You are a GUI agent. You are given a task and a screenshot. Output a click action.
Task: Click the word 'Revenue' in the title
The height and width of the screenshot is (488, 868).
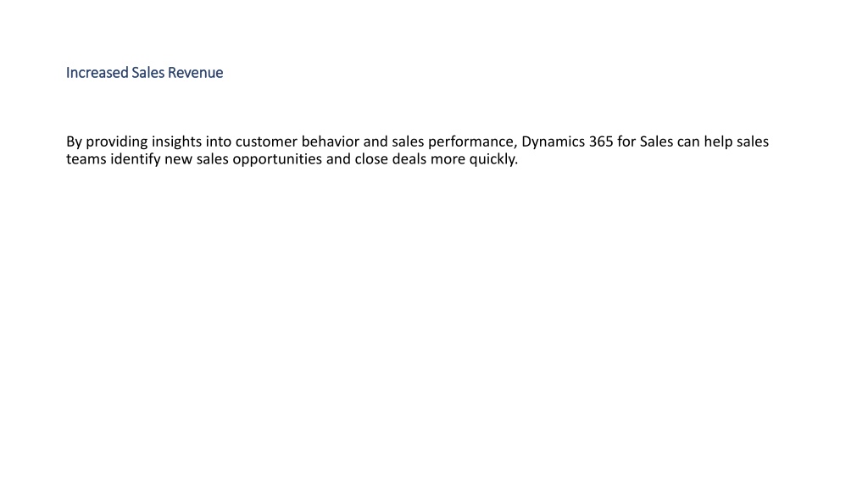pyautogui.click(x=196, y=73)
